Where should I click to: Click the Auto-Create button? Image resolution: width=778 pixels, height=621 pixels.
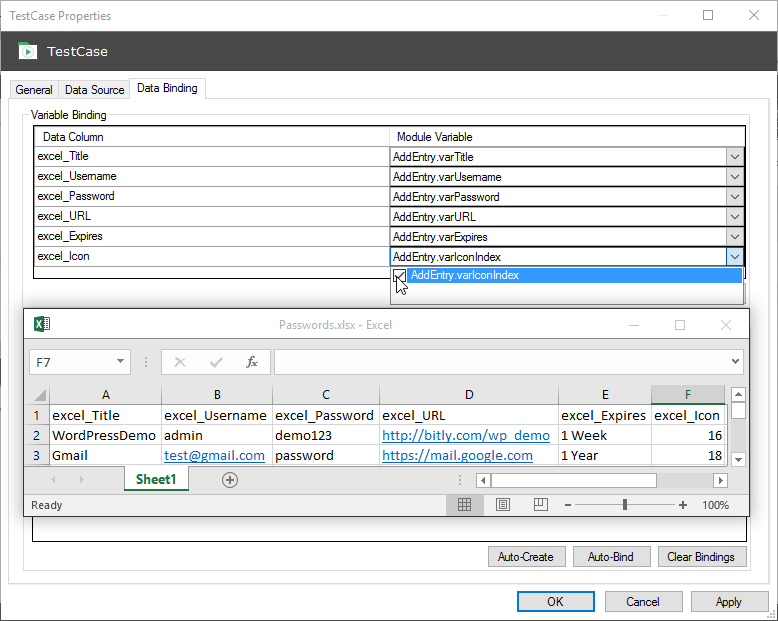click(x=526, y=557)
